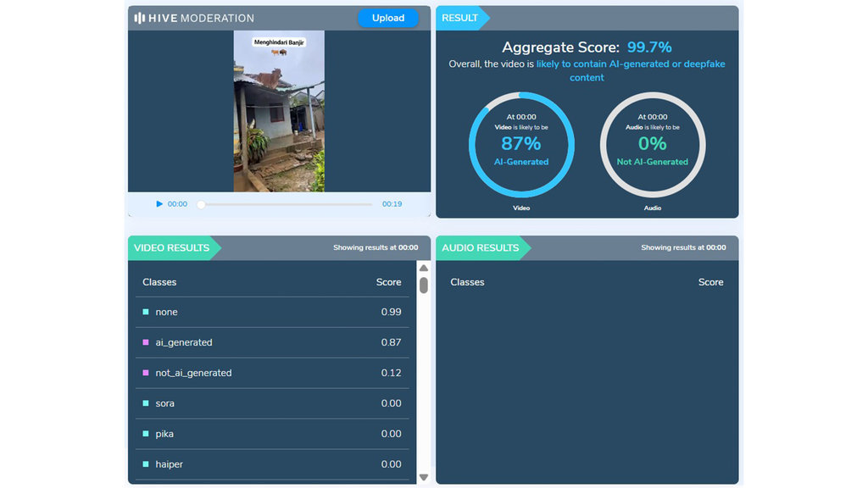Image resolution: width=868 pixels, height=488 pixels.
Task: Click the 0.87 score for ai_generated
Action: (391, 342)
